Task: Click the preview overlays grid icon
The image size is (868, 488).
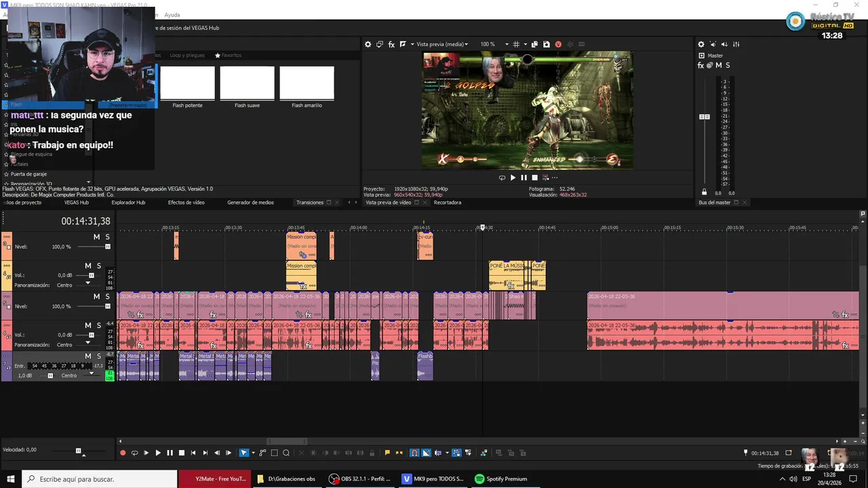Action: click(x=516, y=44)
